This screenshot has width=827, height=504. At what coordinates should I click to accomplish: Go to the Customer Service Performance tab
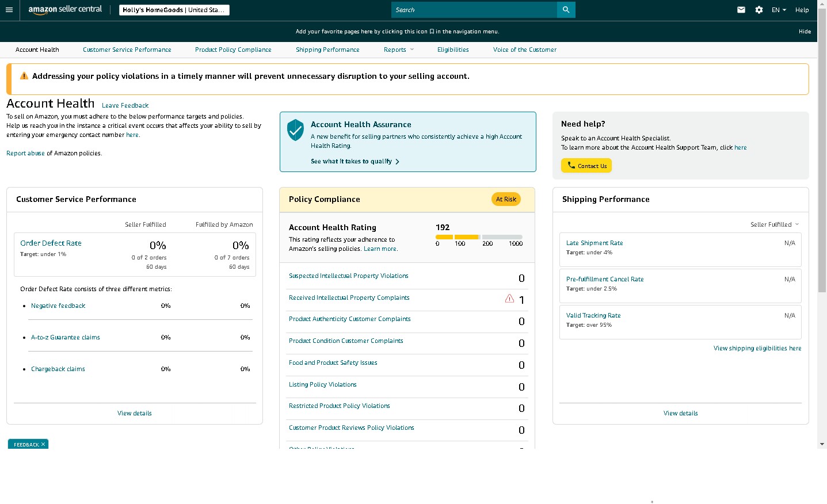click(127, 50)
